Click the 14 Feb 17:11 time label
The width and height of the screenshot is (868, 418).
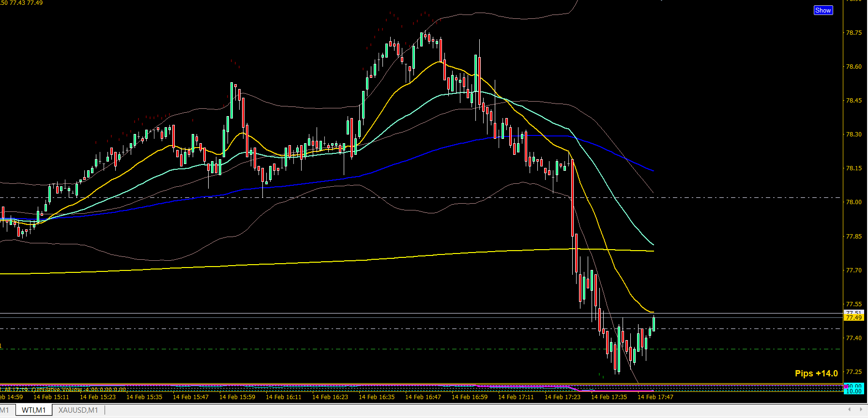(x=516, y=397)
